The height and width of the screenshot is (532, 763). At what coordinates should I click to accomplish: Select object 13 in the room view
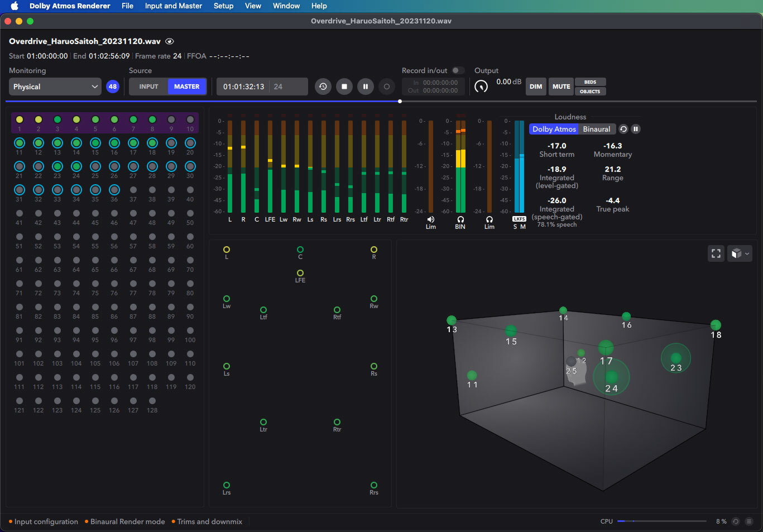(452, 320)
